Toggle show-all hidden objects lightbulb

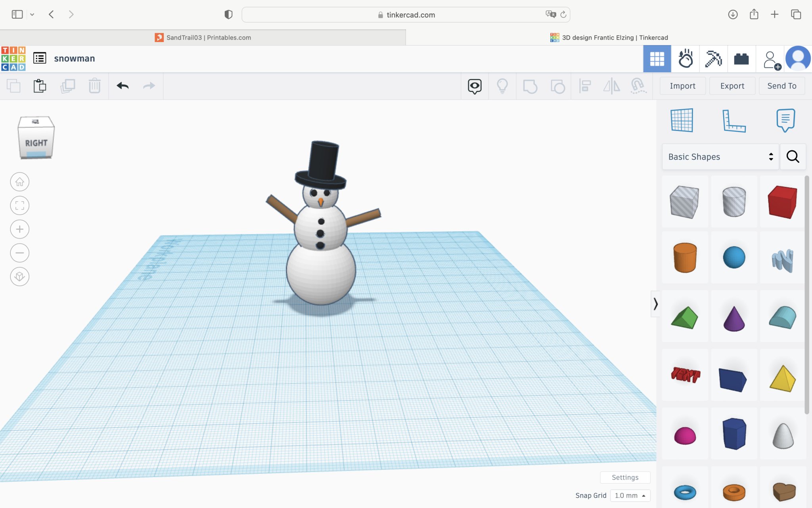(x=502, y=86)
